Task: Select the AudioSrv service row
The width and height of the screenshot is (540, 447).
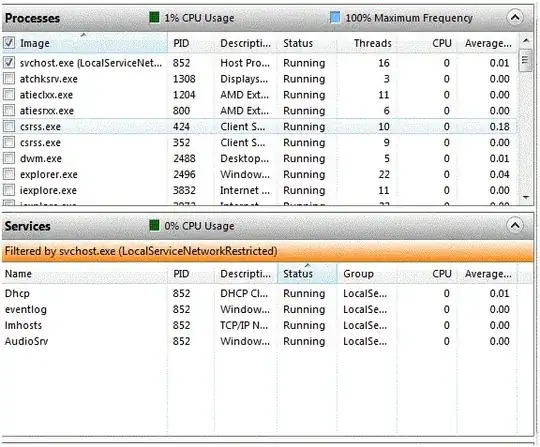Action: (260, 341)
